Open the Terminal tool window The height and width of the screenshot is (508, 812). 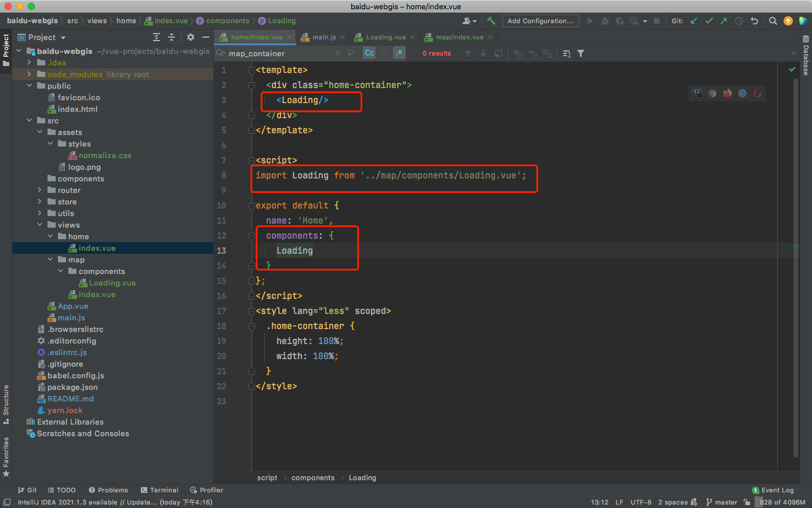click(x=159, y=490)
